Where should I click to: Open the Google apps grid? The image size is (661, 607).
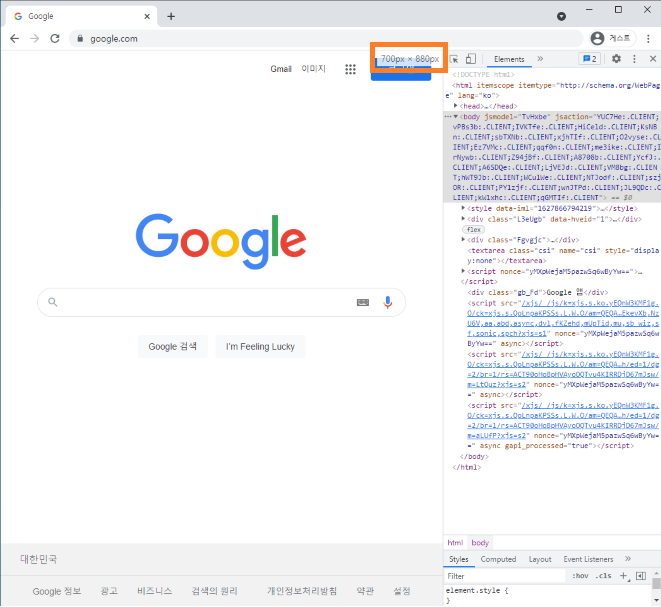350,69
